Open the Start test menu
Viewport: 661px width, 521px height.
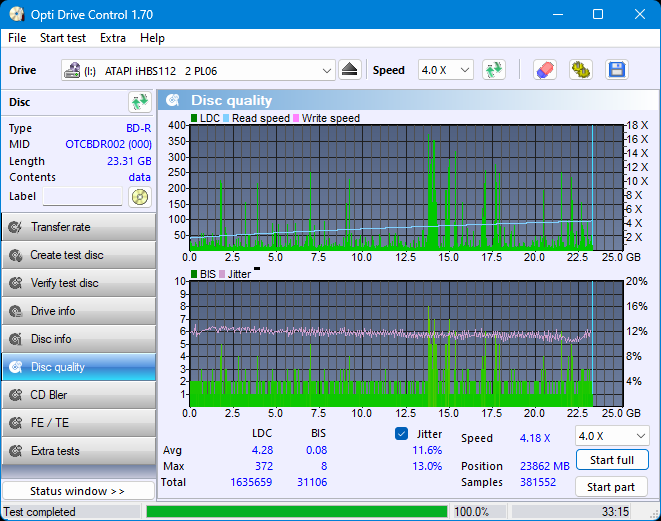[x=62, y=38]
